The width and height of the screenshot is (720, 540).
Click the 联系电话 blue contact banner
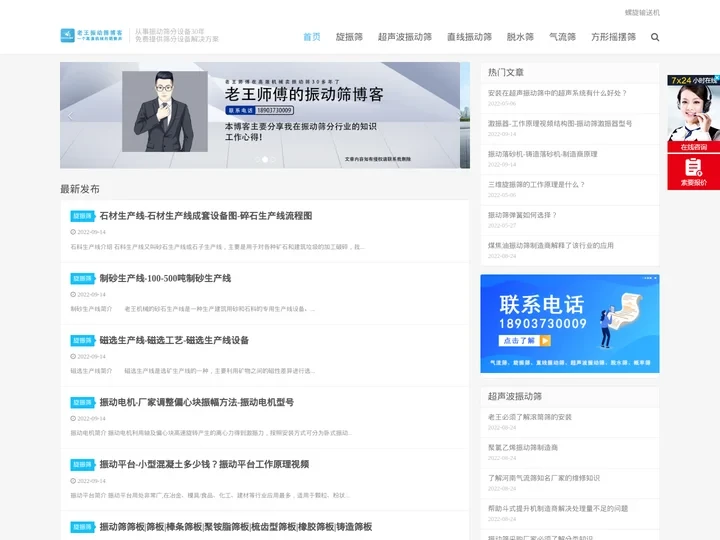(x=570, y=324)
